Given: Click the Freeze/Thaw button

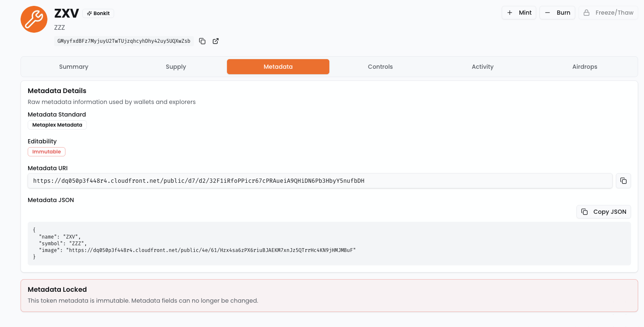Looking at the screenshot, I should pos(608,13).
